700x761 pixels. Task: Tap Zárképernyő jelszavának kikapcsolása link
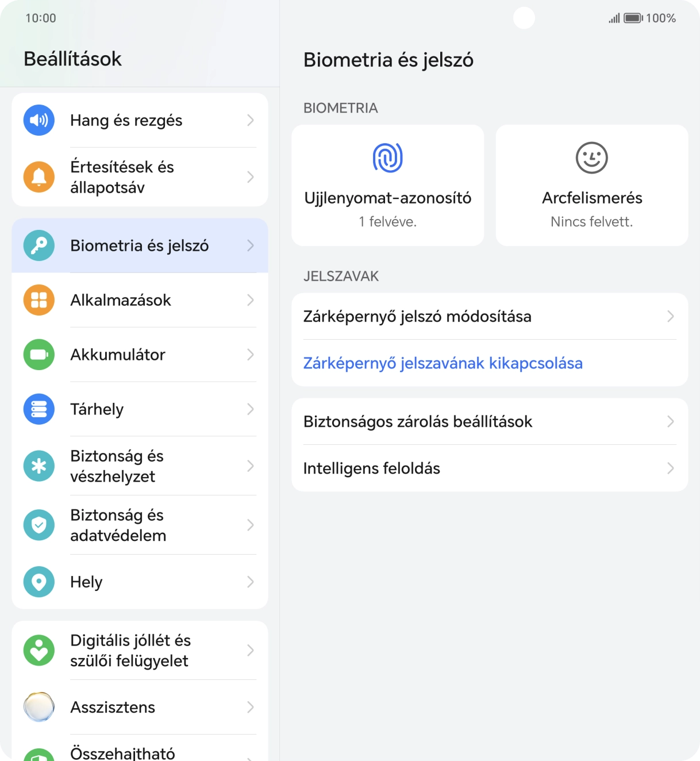[443, 363]
